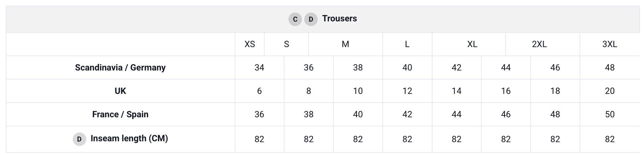
Task: Select the XS size column header
Action: pos(250,44)
